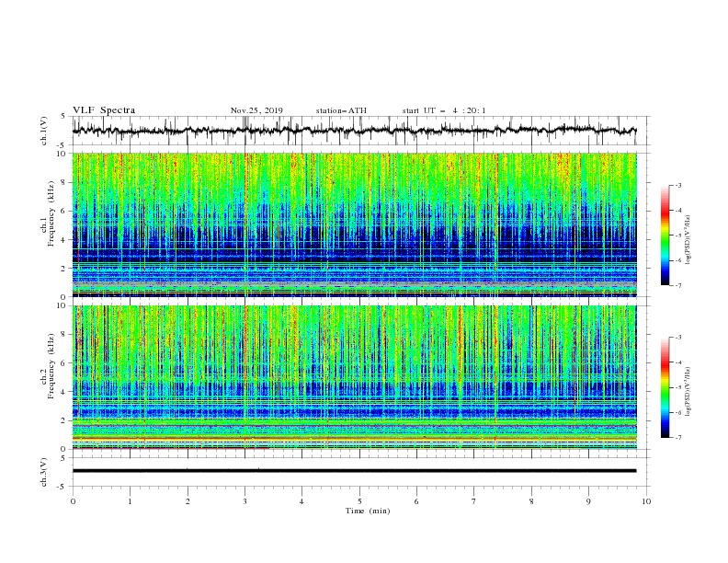
Task: Click the 'station=ATH' label
Action: [341, 110]
